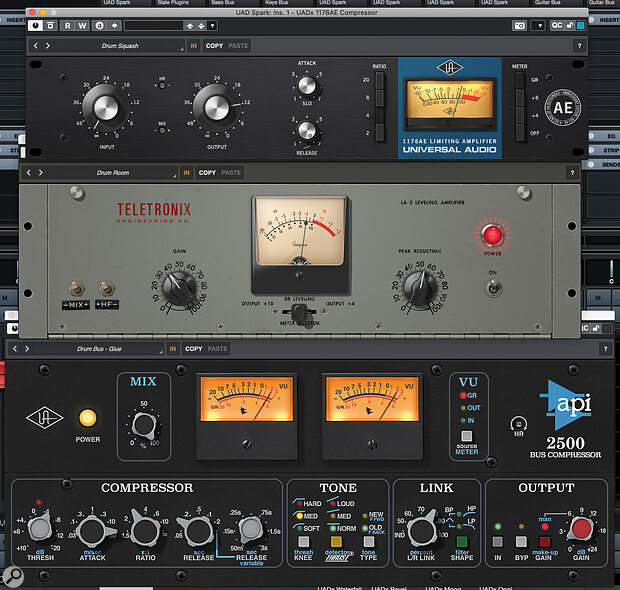
Task: Go to previous preset on API 2500 plugin
Action: (15, 349)
